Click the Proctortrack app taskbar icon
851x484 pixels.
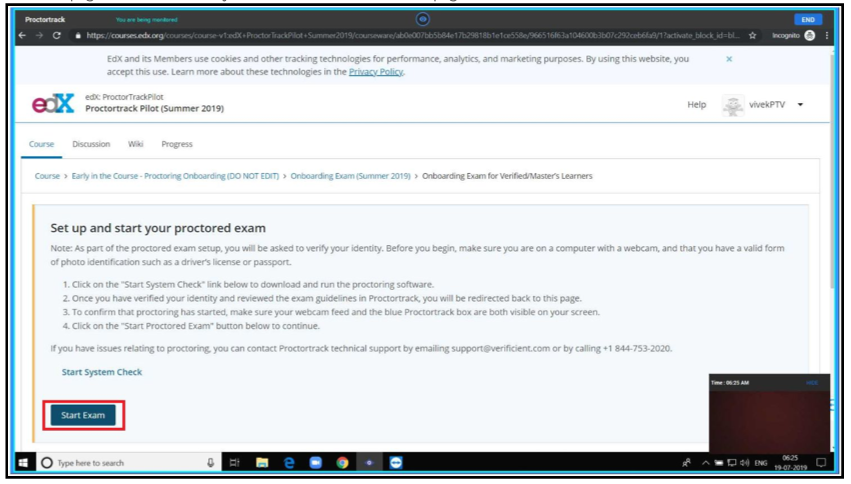tap(369, 463)
